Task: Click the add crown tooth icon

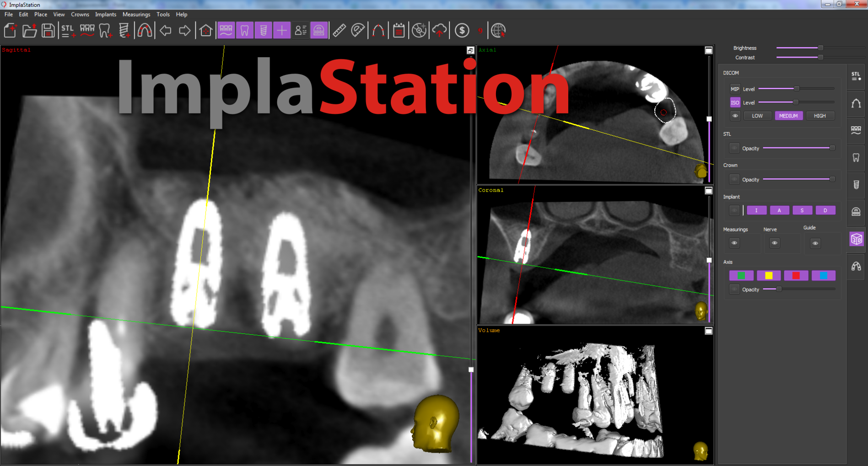Action: (x=106, y=31)
